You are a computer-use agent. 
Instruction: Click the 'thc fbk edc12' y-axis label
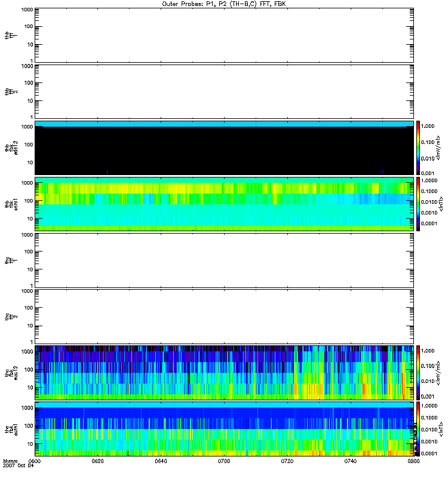(x=11, y=373)
